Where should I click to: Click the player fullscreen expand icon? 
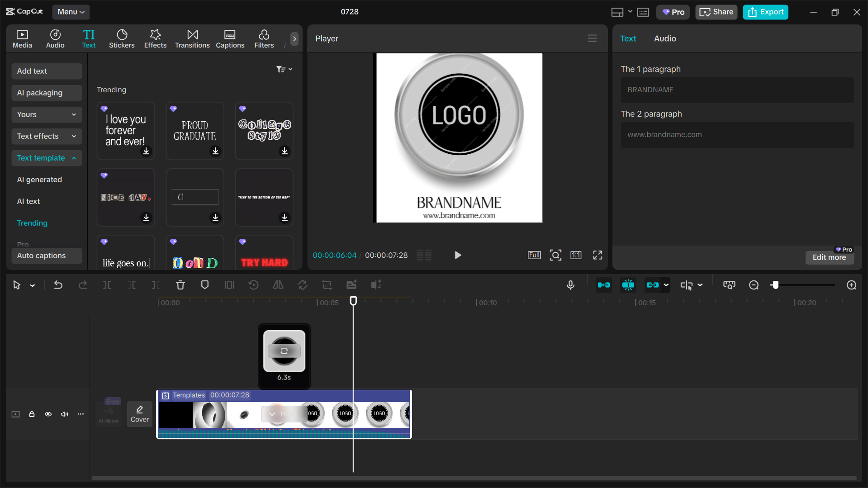click(598, 255)
